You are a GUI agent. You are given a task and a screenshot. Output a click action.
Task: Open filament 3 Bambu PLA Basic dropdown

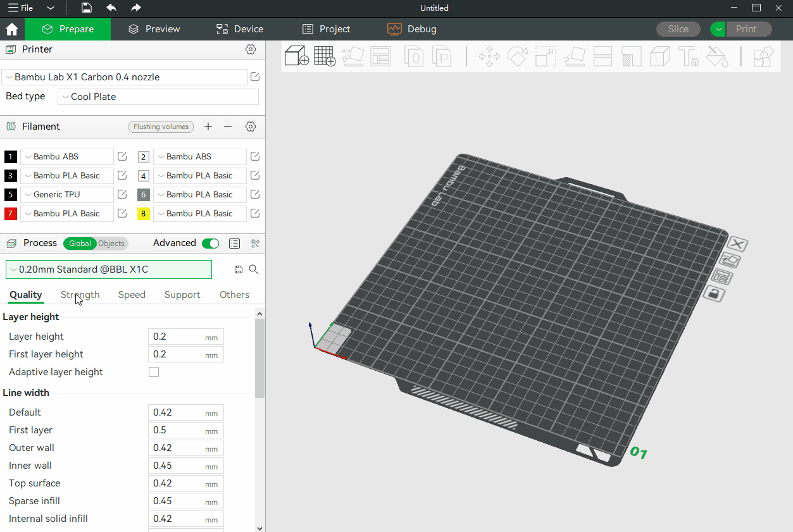click(x=67, y=176)
